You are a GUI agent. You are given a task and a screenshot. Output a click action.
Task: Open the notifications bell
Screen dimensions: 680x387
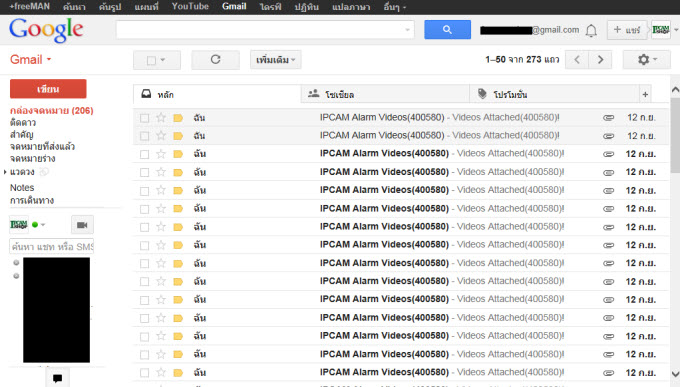point(591,30)
